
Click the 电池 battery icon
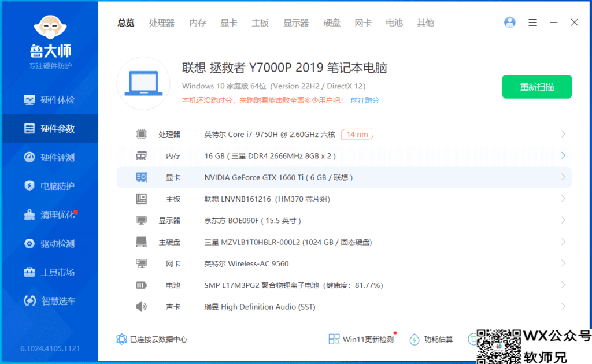(x=141, y=285)
